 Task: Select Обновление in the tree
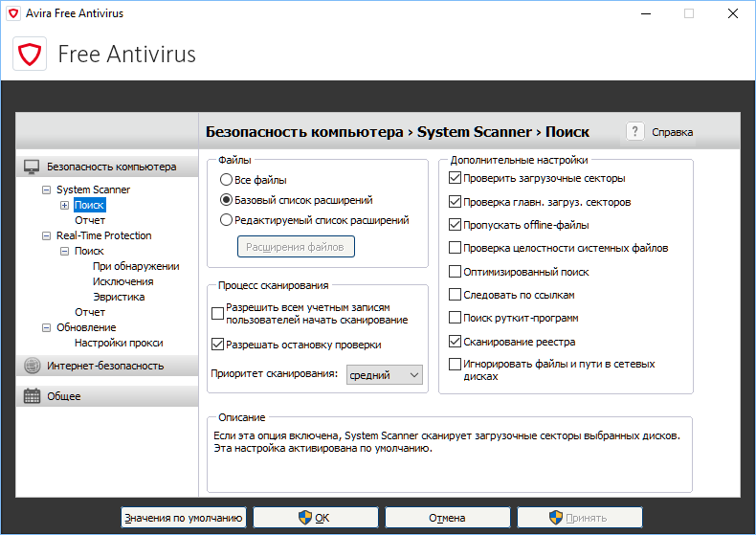click(x=86, y=327)
